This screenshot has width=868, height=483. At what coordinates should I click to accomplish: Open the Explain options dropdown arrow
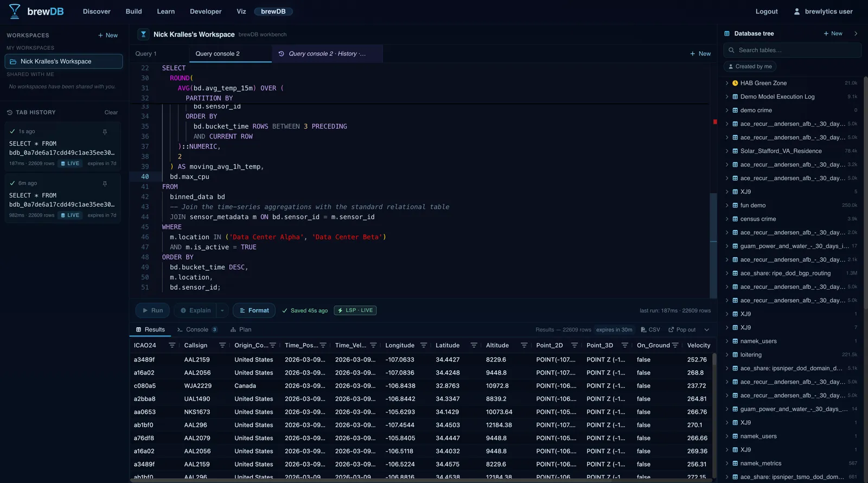[x=222, y=310]
